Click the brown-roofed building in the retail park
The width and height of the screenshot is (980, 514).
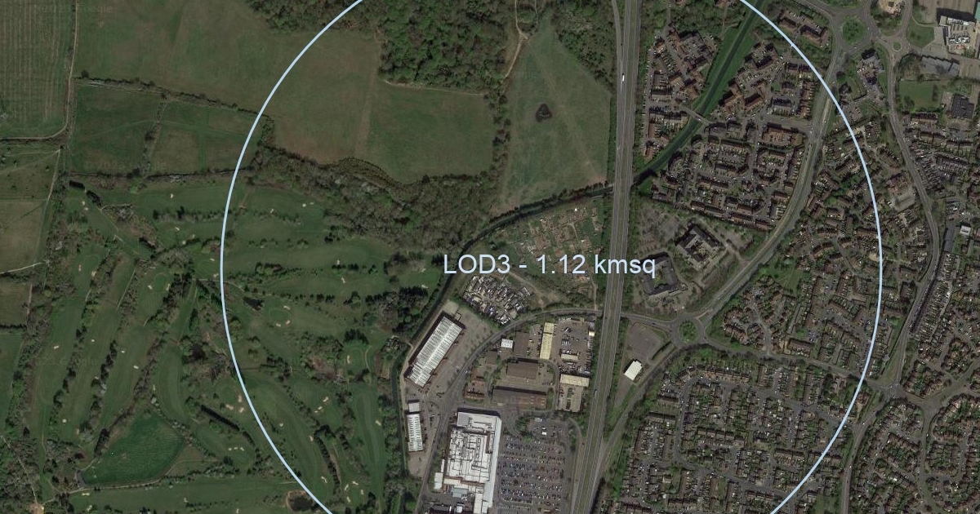523,371
